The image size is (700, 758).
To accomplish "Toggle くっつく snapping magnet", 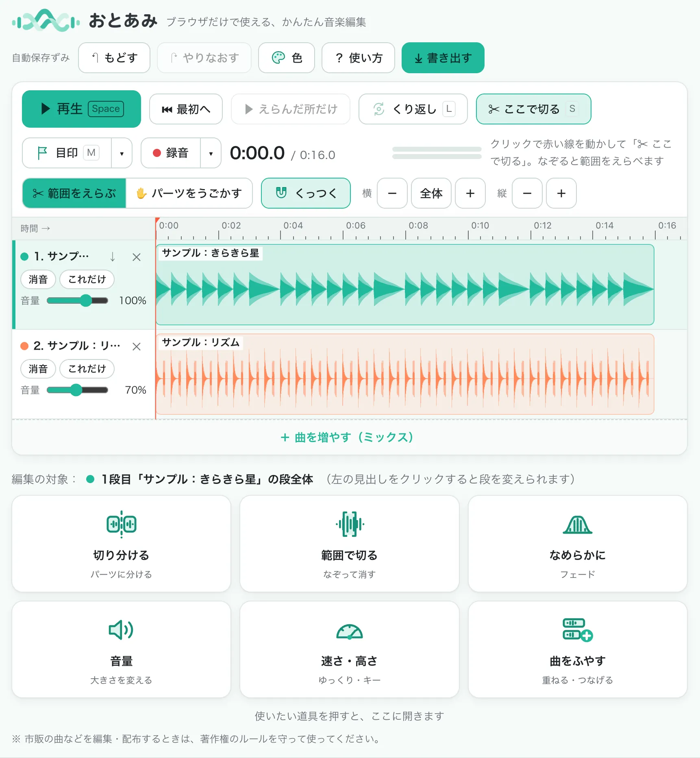I will pyautogui.click(x=306, y=193).
